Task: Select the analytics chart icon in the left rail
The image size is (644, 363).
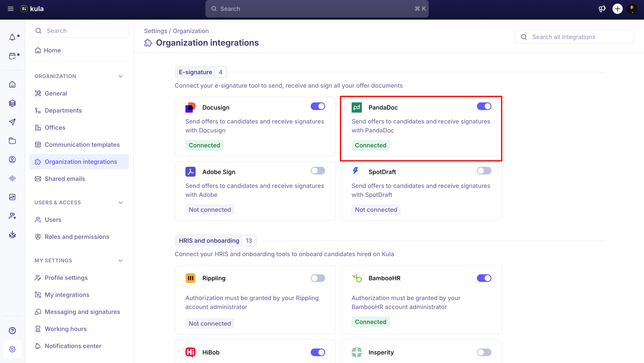Action: tap(12, 197)
